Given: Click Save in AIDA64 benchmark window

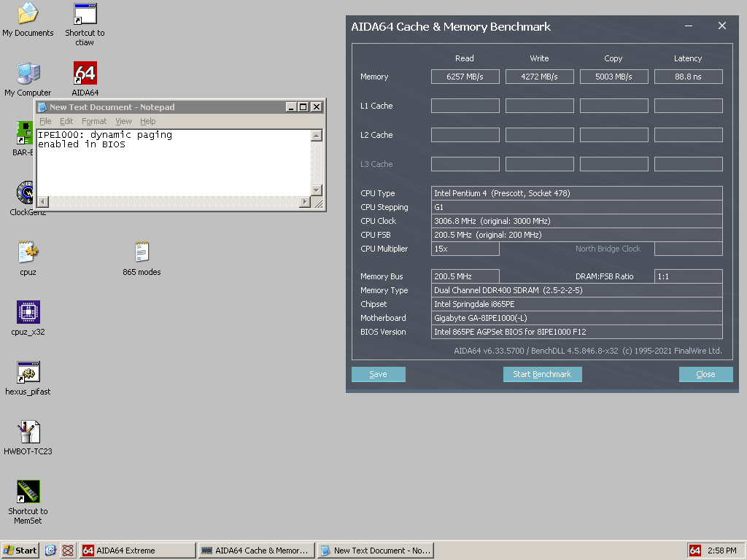Looking at the screenshot, I should [x=379, y=374].
